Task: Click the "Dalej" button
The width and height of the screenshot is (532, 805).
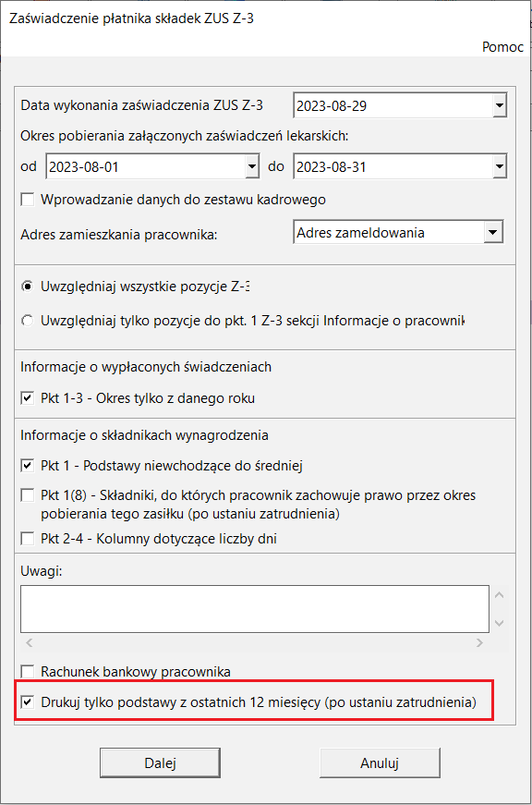Action: [159, 762]
